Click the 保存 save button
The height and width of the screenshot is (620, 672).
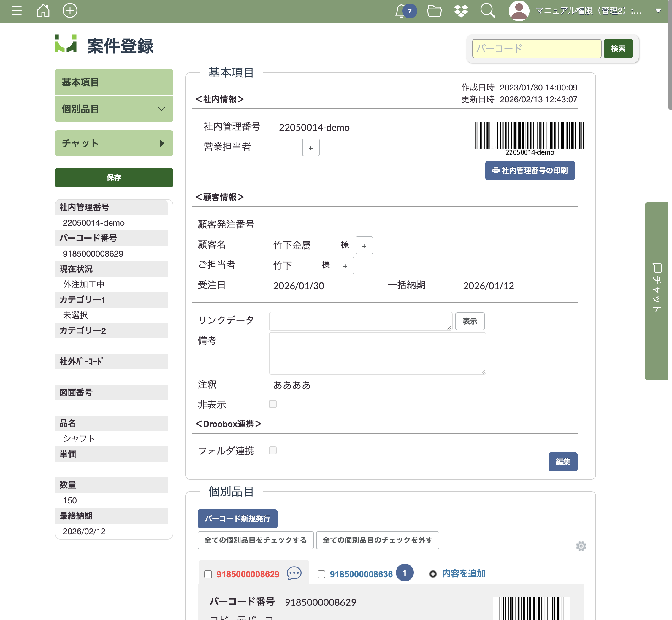click(x=114, y=177)
